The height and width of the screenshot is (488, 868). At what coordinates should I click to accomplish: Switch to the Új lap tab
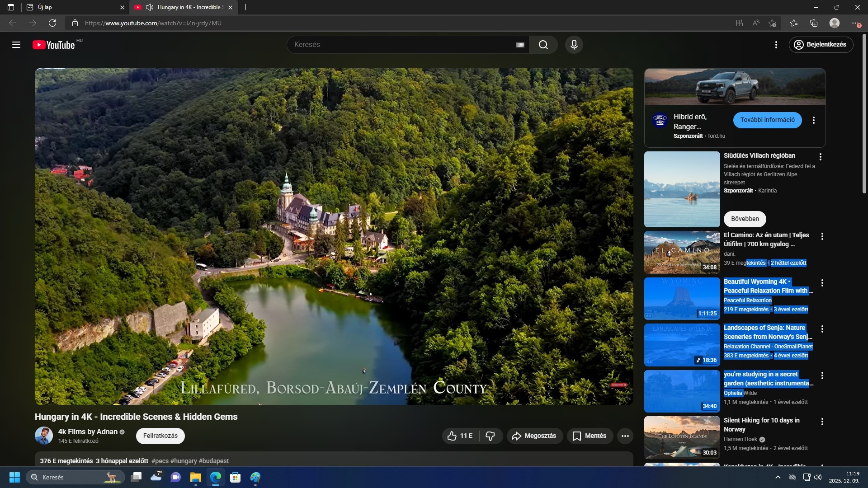coord(72,7)
